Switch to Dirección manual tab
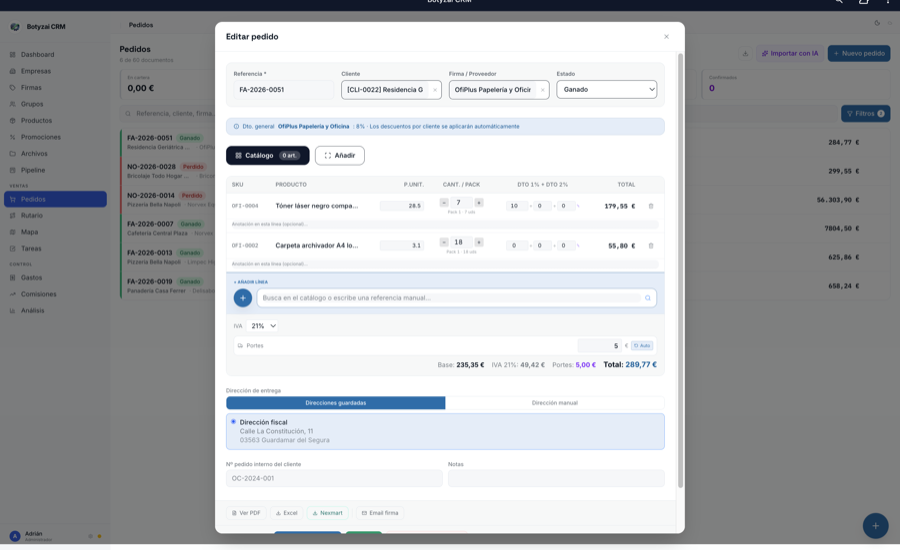 (554, 403)
